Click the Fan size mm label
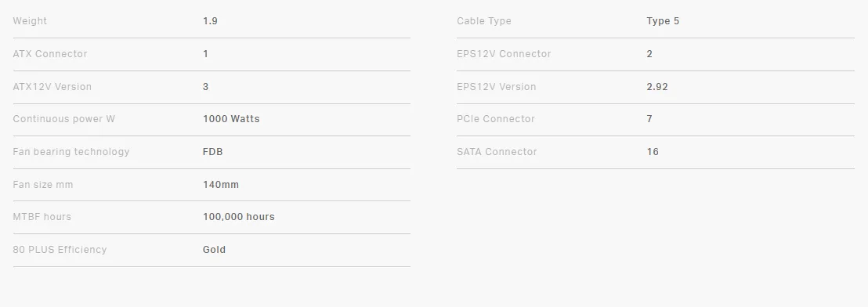868x307 pixels. pyautogui.click(x=42, y=184)
